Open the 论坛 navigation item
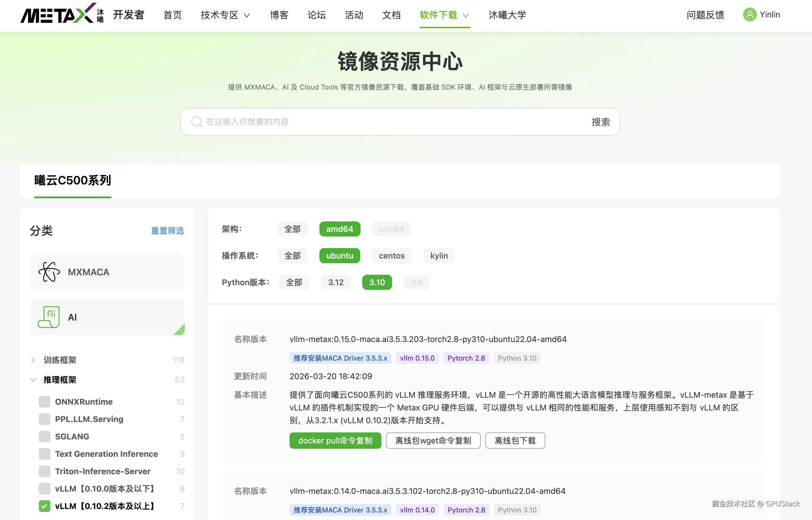Screen dimensions: 812x520 (x=316, y=15)
